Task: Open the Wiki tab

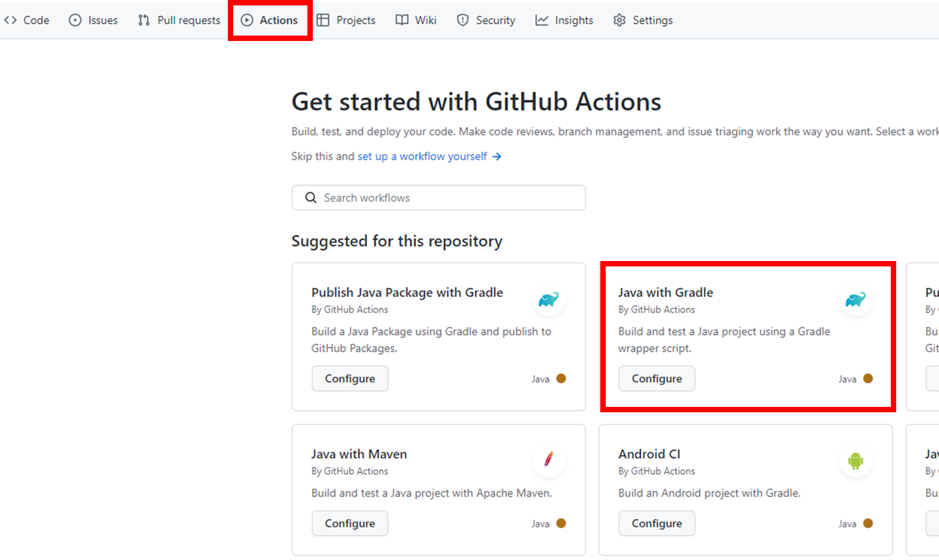Action: pyautogui.click(x=416, y=20)
